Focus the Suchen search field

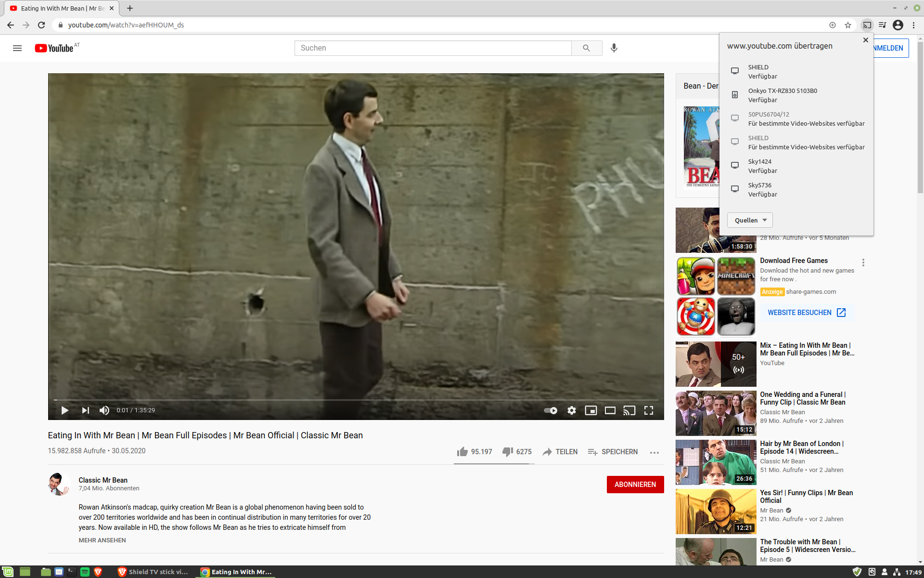[x=433, y=48]
